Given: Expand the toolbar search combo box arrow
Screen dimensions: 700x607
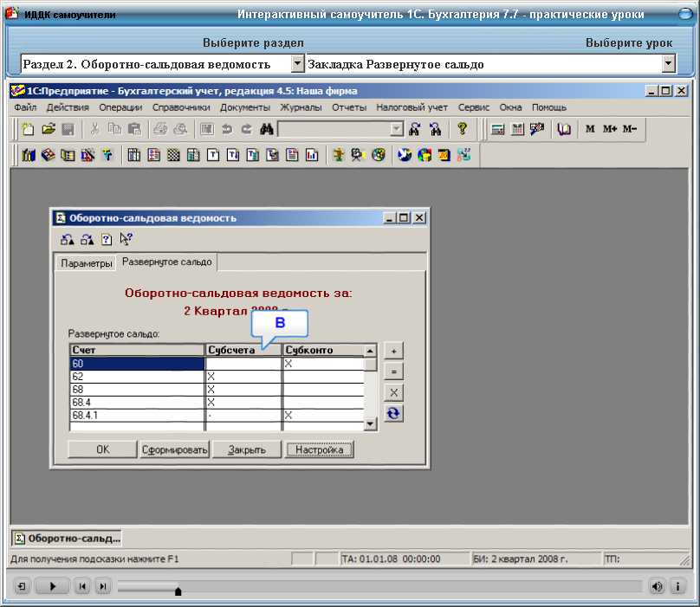Looking at the screenshot, I should point(396,129).
